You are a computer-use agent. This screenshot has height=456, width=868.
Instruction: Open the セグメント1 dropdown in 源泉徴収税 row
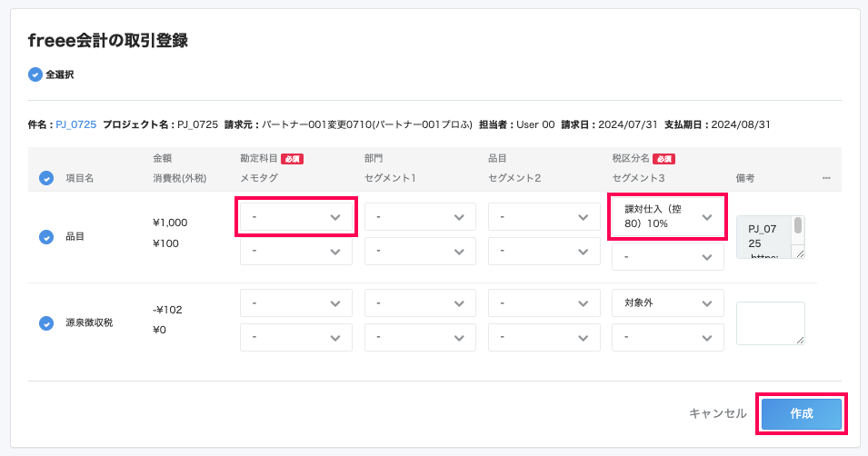coord(420,338)
